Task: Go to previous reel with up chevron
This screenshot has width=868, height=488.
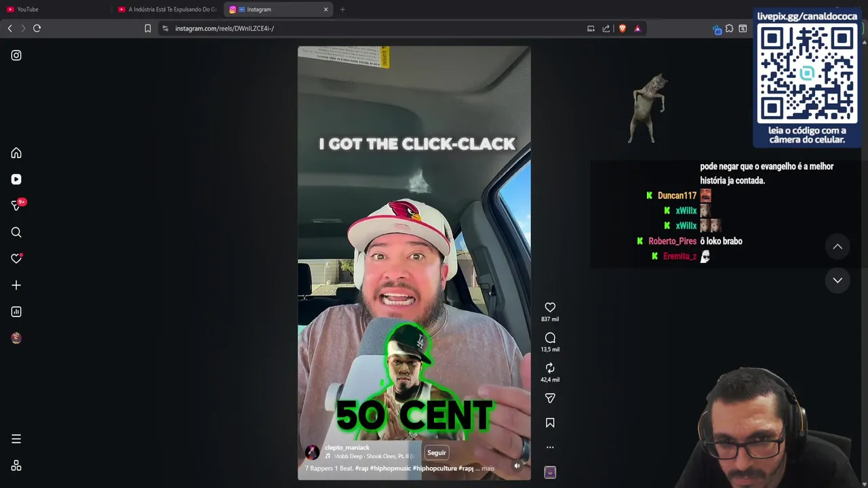Action: [837, 247]
